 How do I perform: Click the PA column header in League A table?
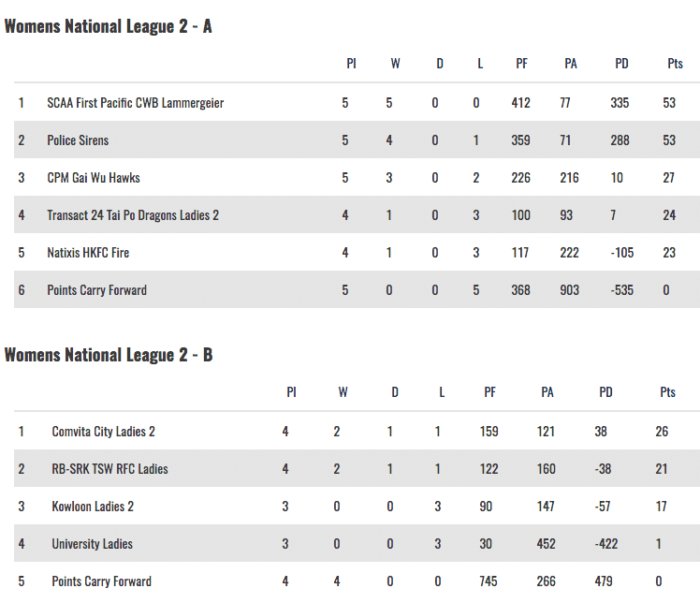tap(571, 64)
